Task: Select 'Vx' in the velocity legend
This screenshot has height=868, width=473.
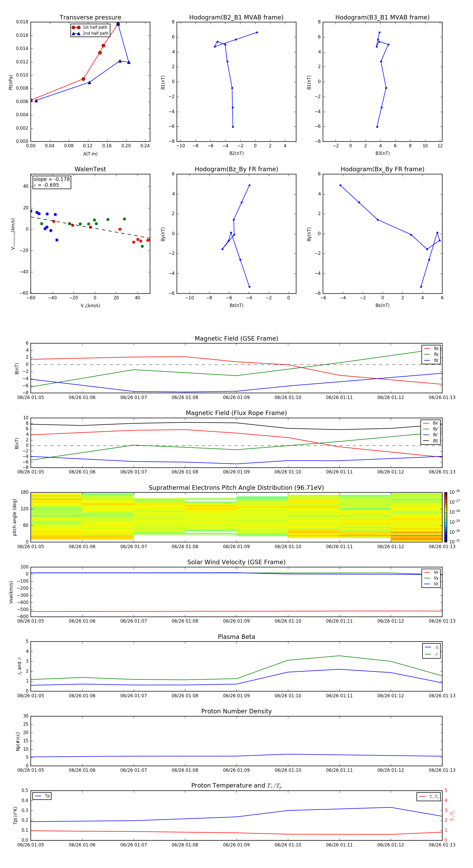Action: pos(431,572)
